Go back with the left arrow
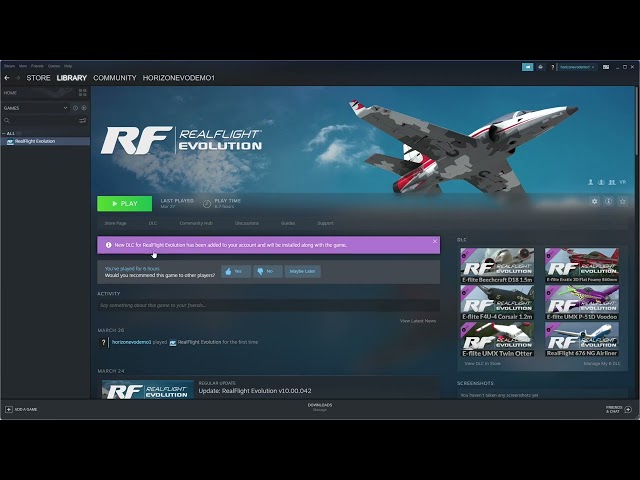The width and height of the screenshot is (640, 480). pyautogui.click(x=7, y=78)
